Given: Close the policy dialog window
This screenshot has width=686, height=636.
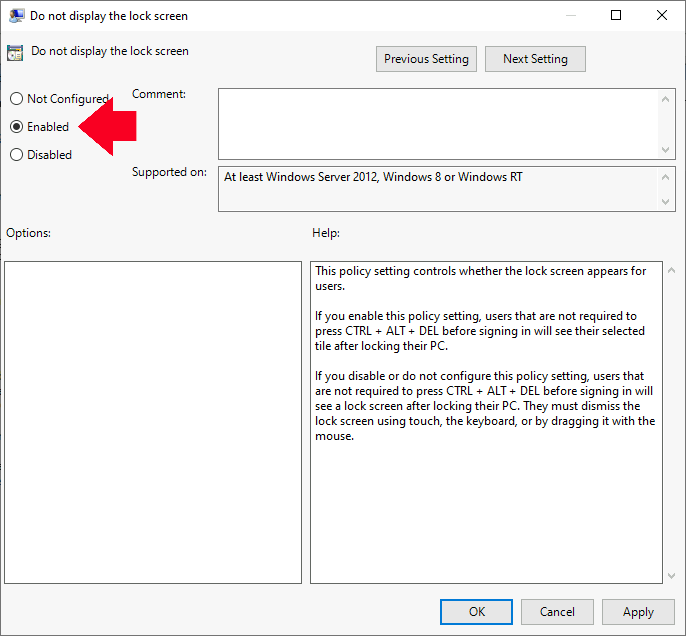Looking at the screenshot, I should click(662, 15).
